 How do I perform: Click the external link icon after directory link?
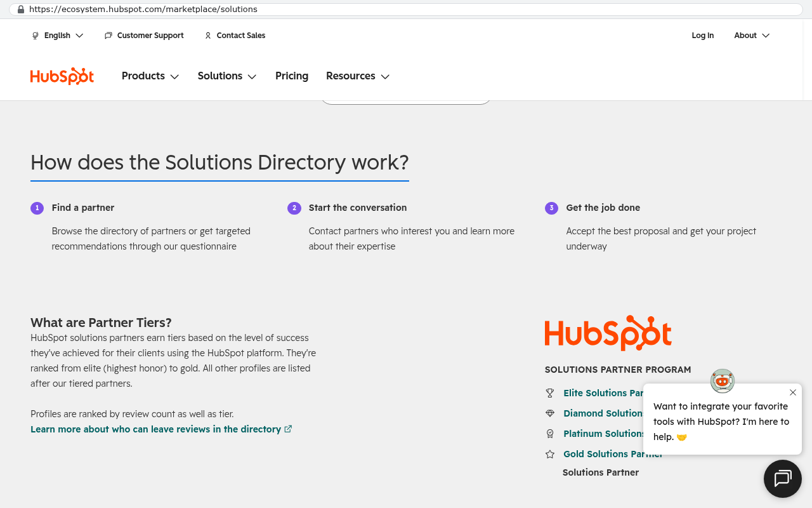[288, 429]
